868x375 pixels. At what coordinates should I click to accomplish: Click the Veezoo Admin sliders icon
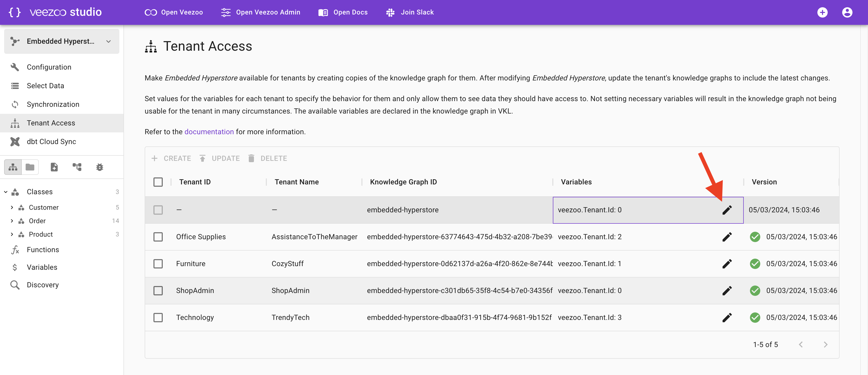(x=226, y=12)
